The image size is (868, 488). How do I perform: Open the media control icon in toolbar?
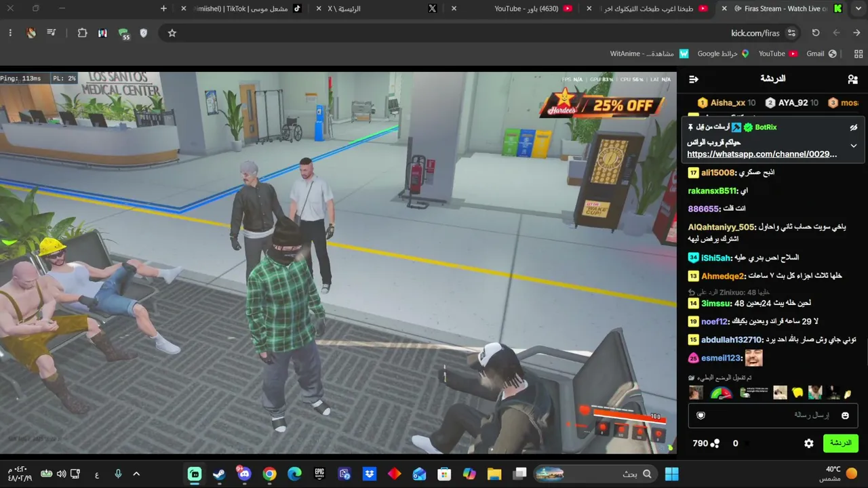point(52,33)
